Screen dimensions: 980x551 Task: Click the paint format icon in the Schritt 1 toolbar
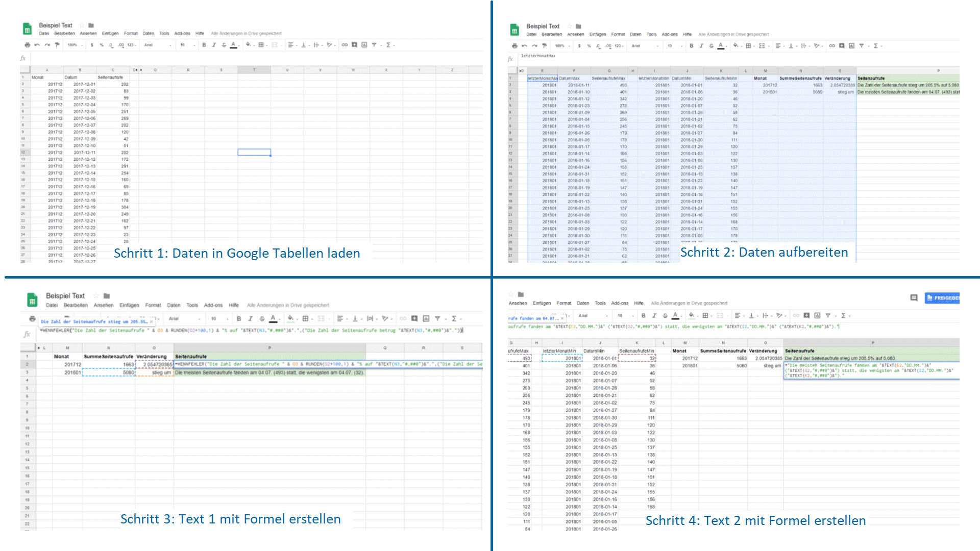click(x=57, y=45)
